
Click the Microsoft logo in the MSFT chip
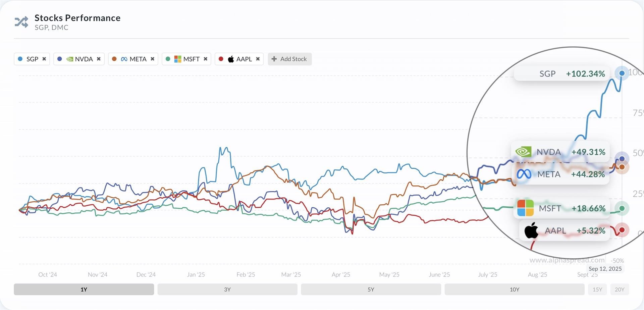(178, 59)
